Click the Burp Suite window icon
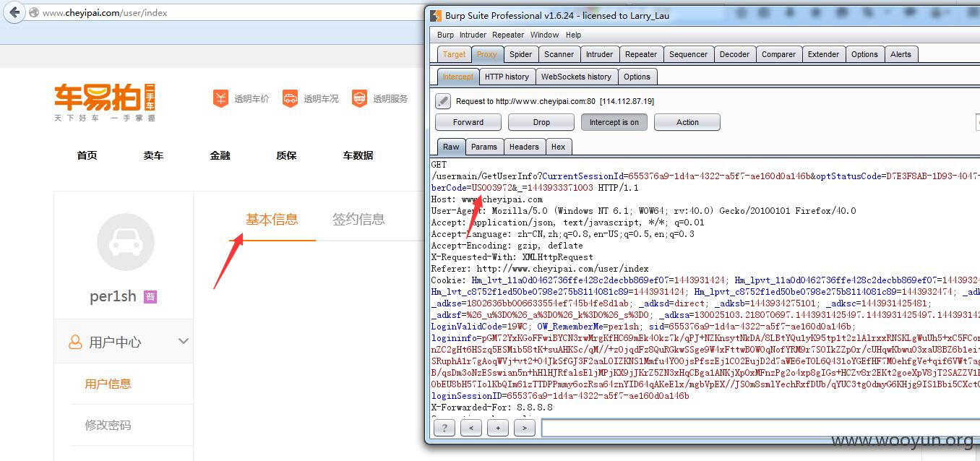The image size is (980, 461). click(435, 16)
